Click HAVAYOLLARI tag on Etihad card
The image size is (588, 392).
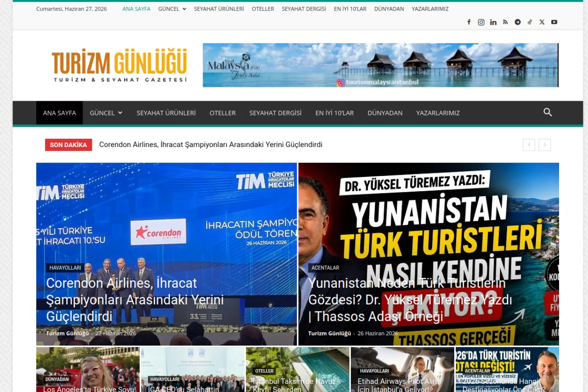coord(374,371)
